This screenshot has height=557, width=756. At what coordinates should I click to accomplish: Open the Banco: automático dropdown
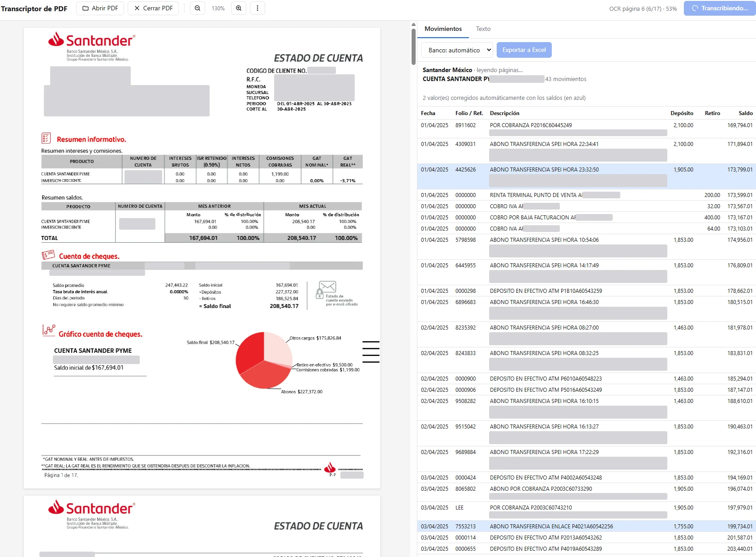point(457,50)
